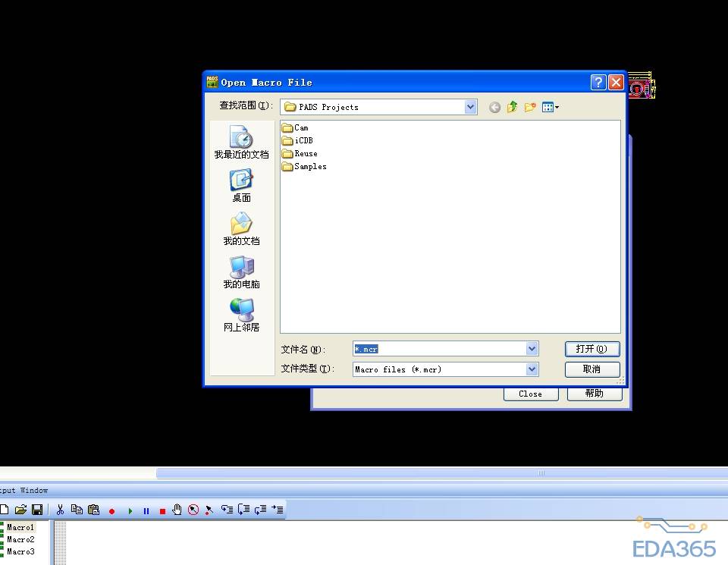Screen dimensions: 728x565
Task: Select Macro3 in the macro list
Action: tap(20, 551)
